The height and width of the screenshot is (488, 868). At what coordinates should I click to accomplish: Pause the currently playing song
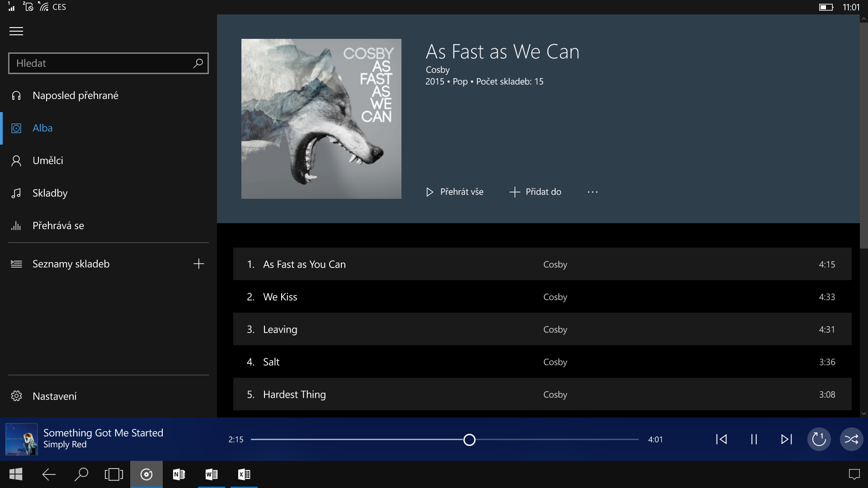pyautogui.click(x=754, y=439)
